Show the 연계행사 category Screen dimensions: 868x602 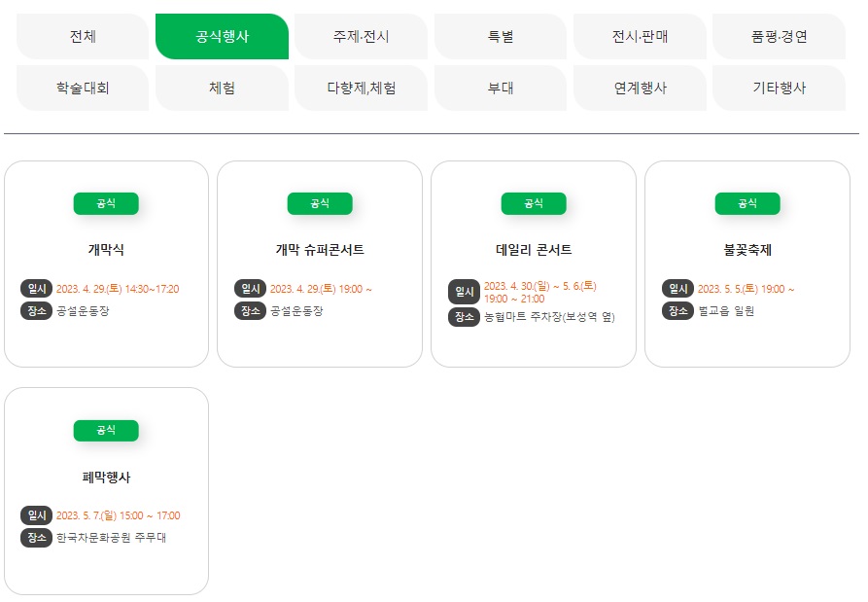pos(640,89)
